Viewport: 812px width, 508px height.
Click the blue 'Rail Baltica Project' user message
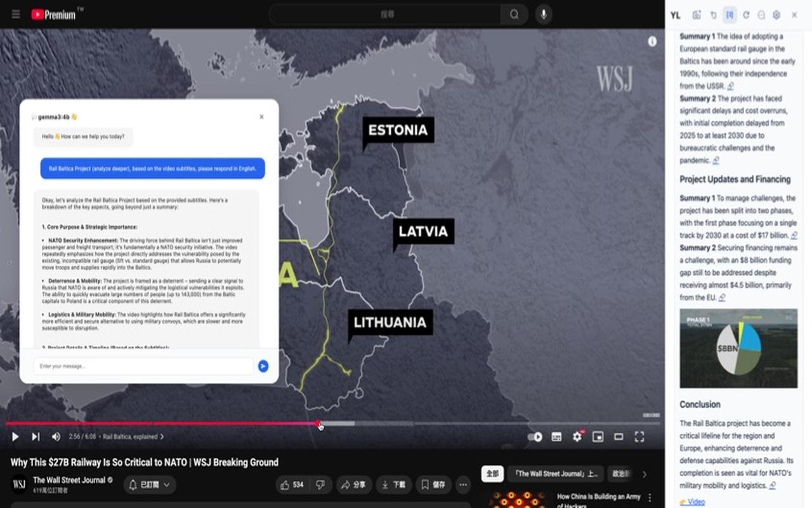pos(153,168)
